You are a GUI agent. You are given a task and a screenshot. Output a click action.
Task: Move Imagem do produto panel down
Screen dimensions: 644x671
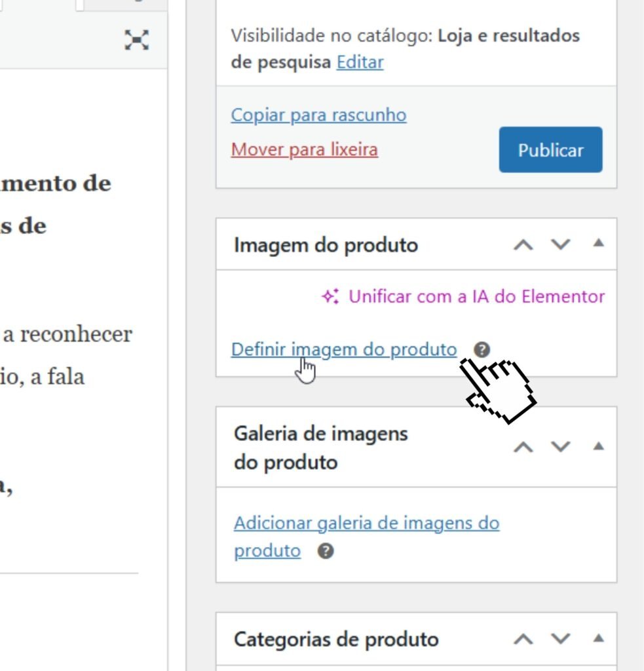[x=561, y=244]
